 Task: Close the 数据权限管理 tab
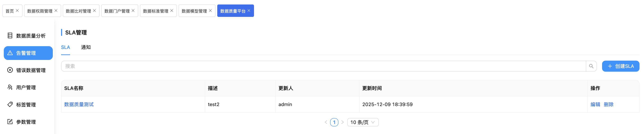(x=56, y=11)
